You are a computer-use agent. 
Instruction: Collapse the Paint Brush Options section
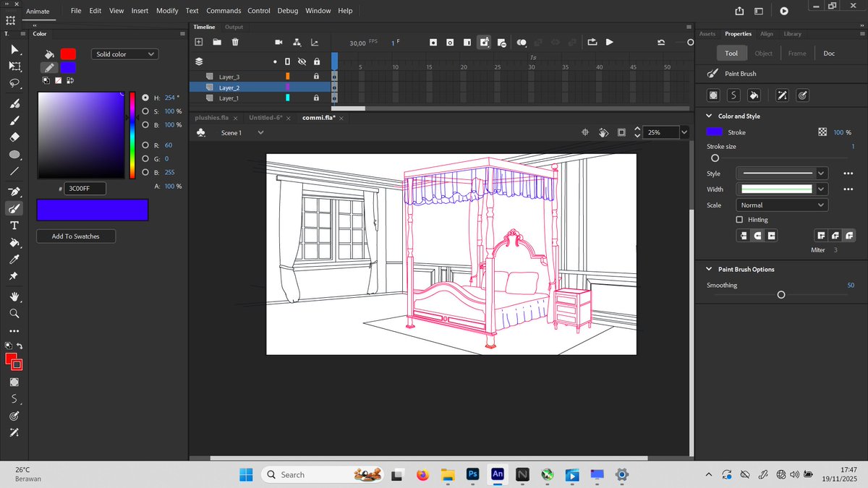(x=709, y=269)
